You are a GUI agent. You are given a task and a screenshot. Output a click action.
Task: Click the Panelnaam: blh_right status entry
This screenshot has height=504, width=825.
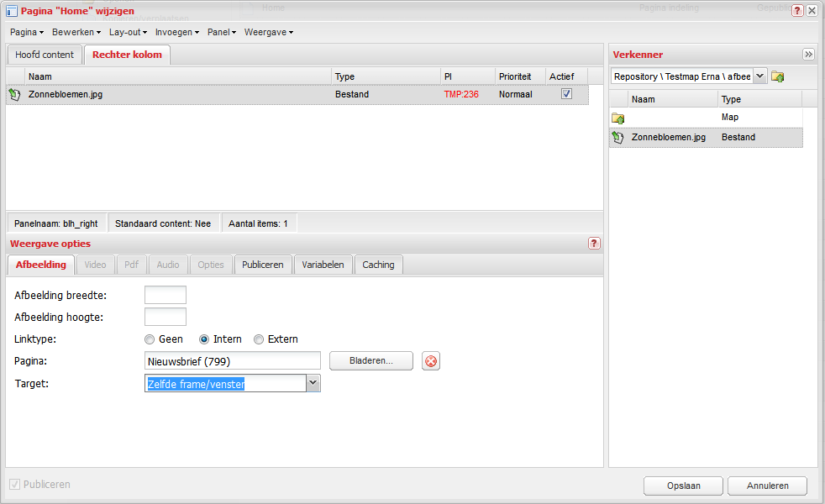click(56, 223)
